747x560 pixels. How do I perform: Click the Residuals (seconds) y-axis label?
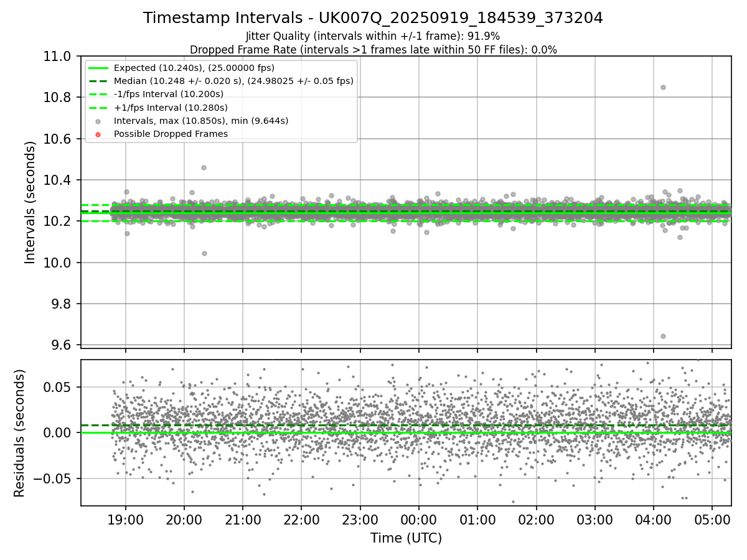19,433
